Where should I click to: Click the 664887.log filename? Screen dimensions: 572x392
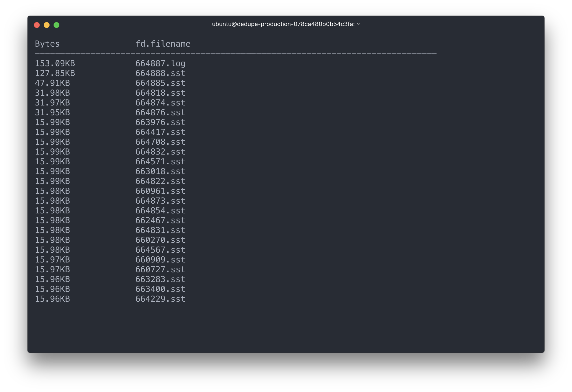point(160,64)
